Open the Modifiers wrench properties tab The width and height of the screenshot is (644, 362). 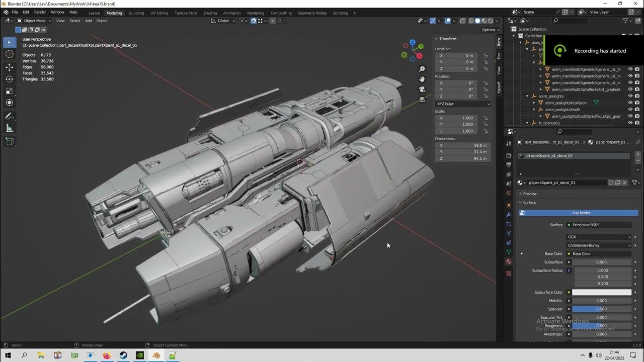pyautogui.click(x=509, y=215)
